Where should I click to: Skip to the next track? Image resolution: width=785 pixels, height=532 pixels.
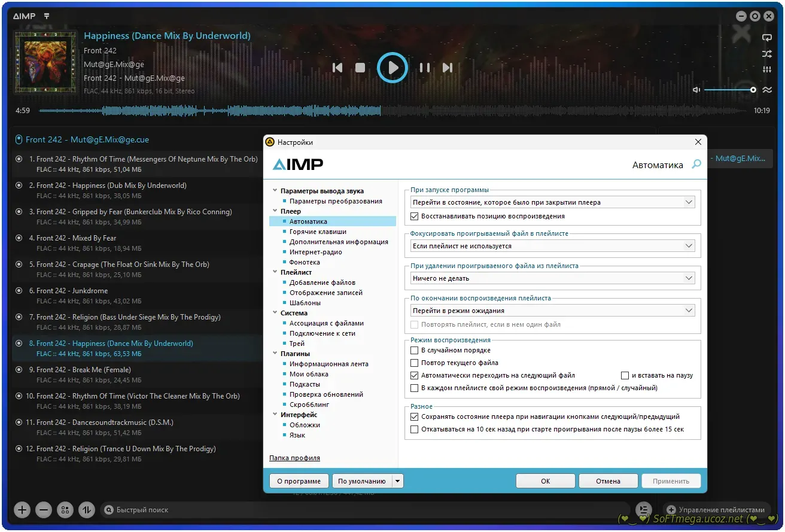[x=447, y=68]
